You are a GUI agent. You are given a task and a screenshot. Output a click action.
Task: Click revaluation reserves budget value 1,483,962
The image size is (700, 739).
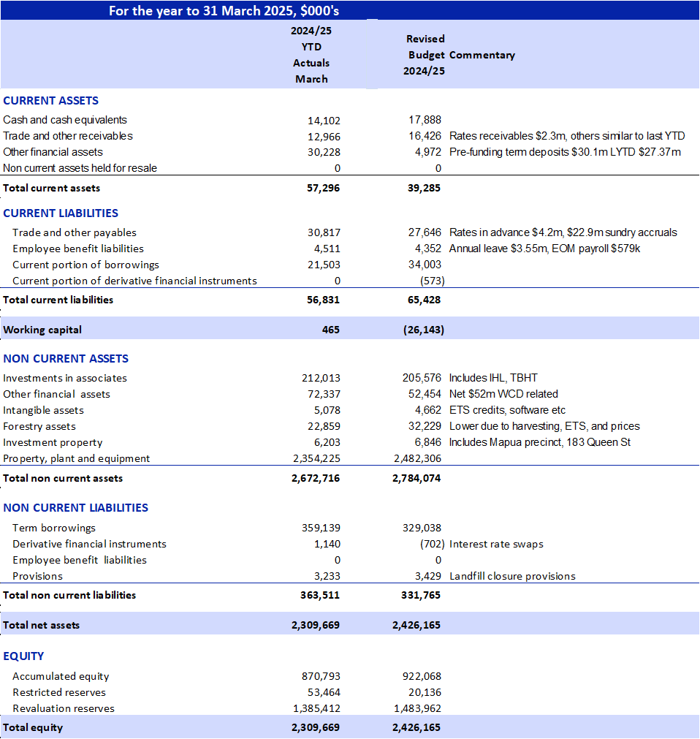pyautogui.click(x=417, y=708)
